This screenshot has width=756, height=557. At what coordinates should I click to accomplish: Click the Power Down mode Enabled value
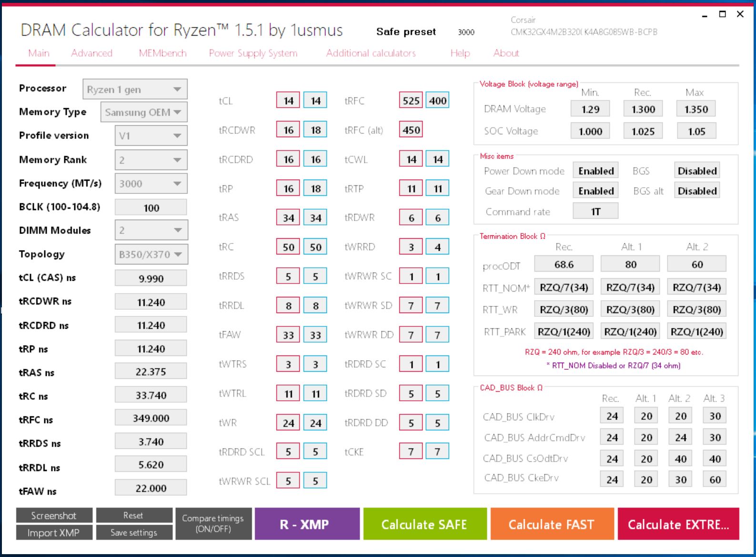(596, 171)
